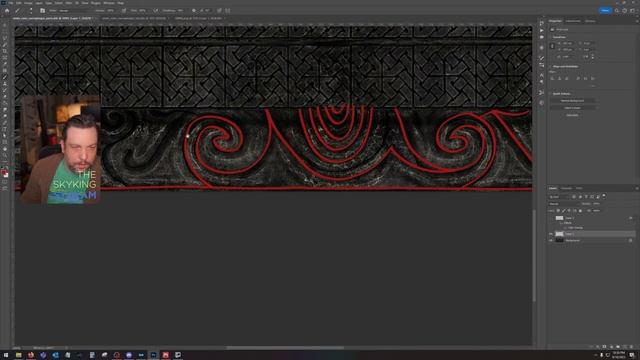Viewport: 640px width, 360px height.
Task: Hide Layer 1 using its eye icon
Action: click(x=551, y=234)
